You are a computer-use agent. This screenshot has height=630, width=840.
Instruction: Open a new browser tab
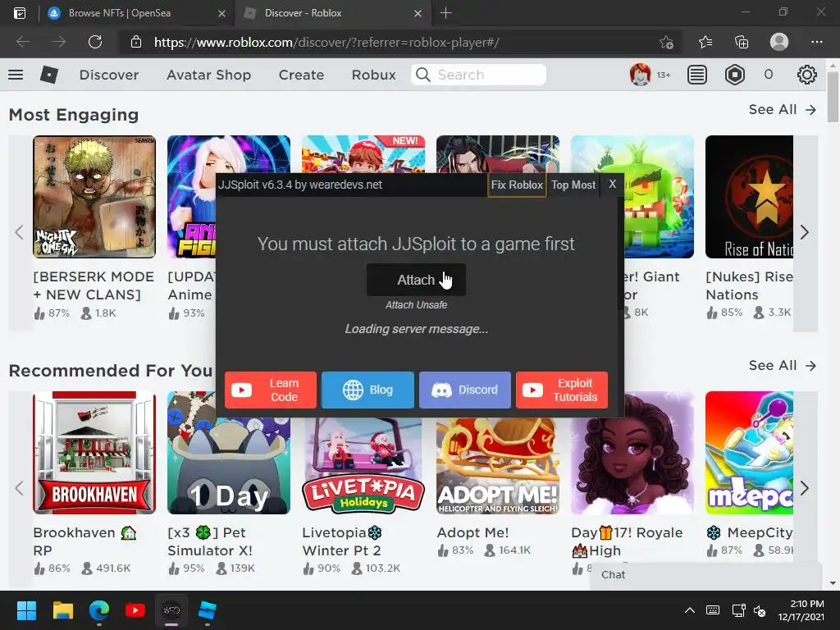point(445,13)
